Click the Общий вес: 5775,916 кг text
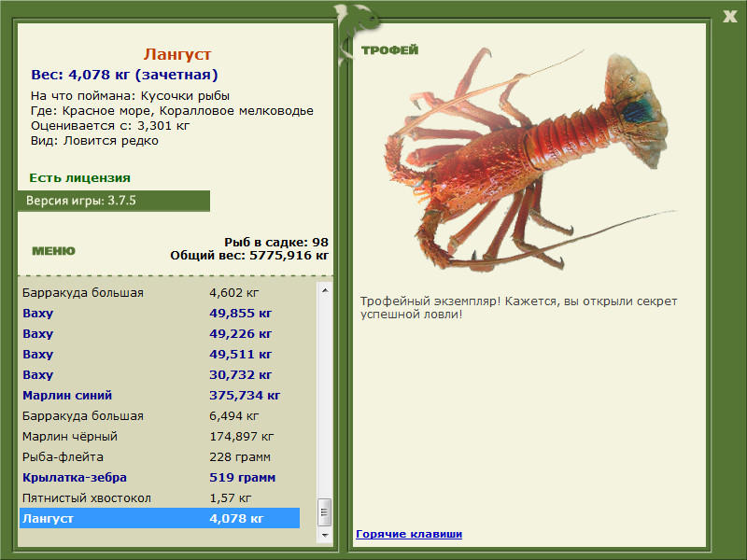The width and height of the screenshot is (747, 560). (x=249, y=255)
